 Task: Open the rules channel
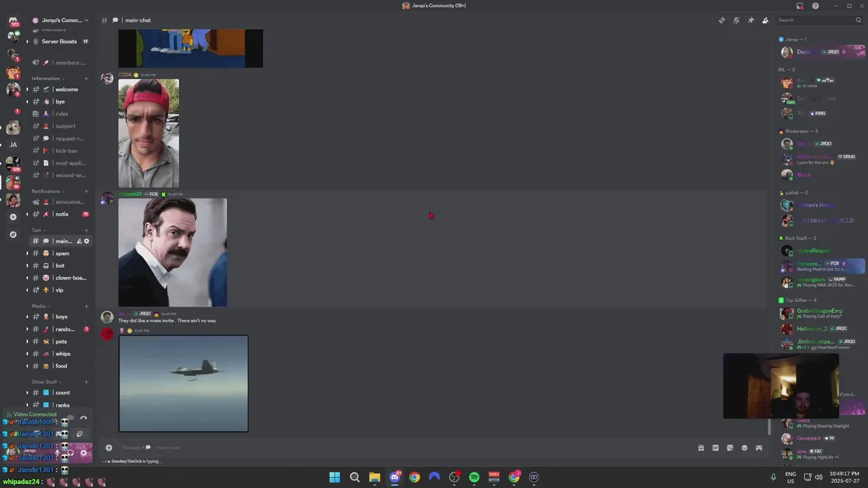pos(60,114)
